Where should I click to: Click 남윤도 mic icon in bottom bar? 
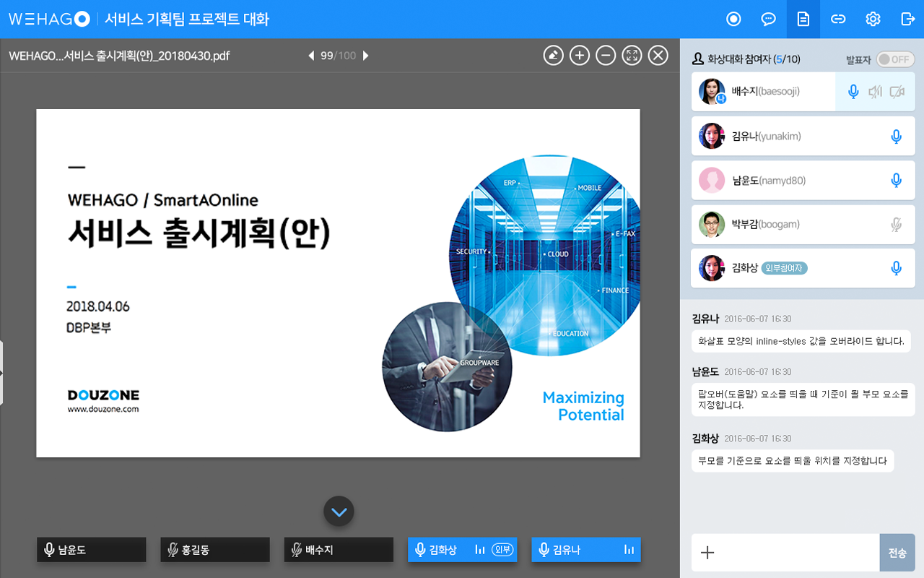49,550
